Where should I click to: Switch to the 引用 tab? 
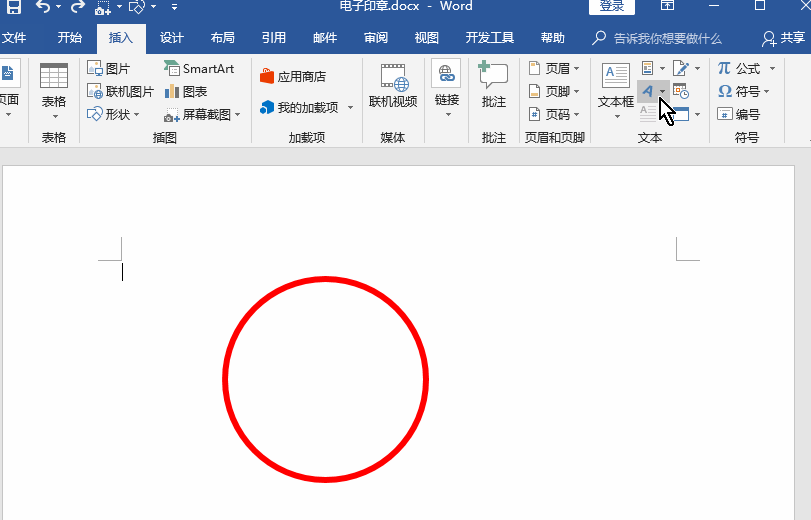point(274,38)
